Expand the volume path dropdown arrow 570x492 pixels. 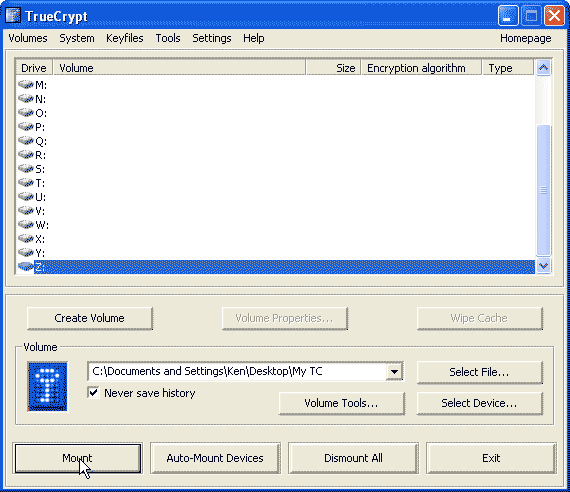394,372
